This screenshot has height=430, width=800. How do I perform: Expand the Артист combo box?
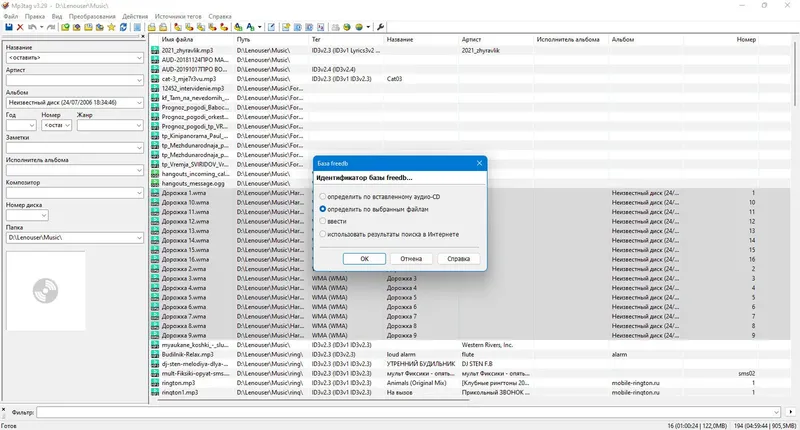coord(139,80)
